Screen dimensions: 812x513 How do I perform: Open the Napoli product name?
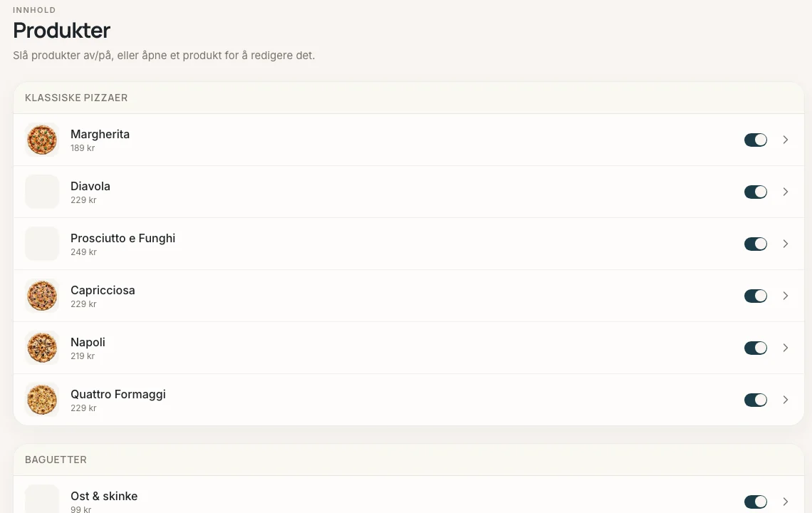coord(88,343)
